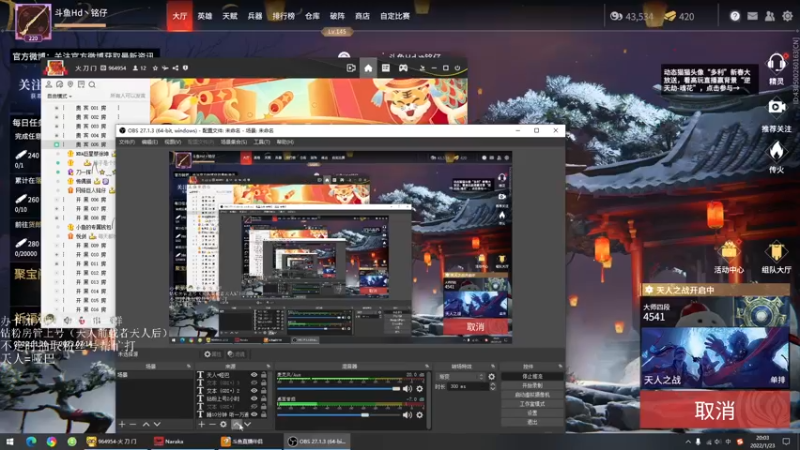Click the share icon in YY channel header

(176, 68)
